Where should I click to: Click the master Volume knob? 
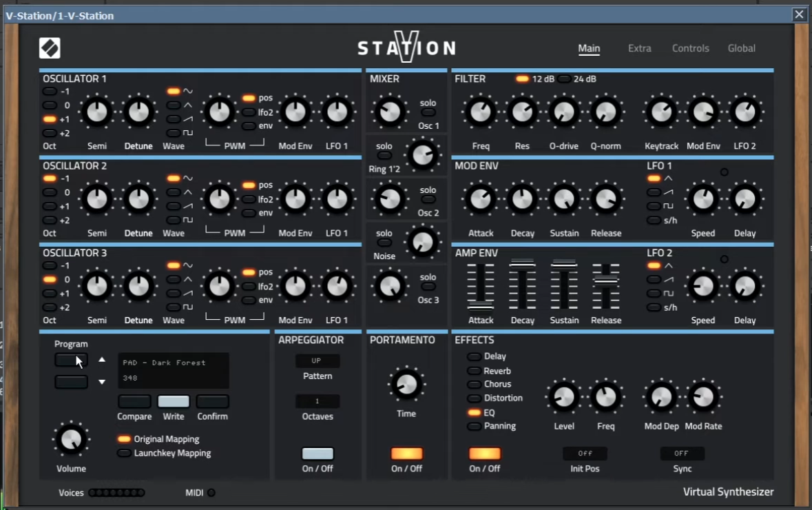point(71,440)
